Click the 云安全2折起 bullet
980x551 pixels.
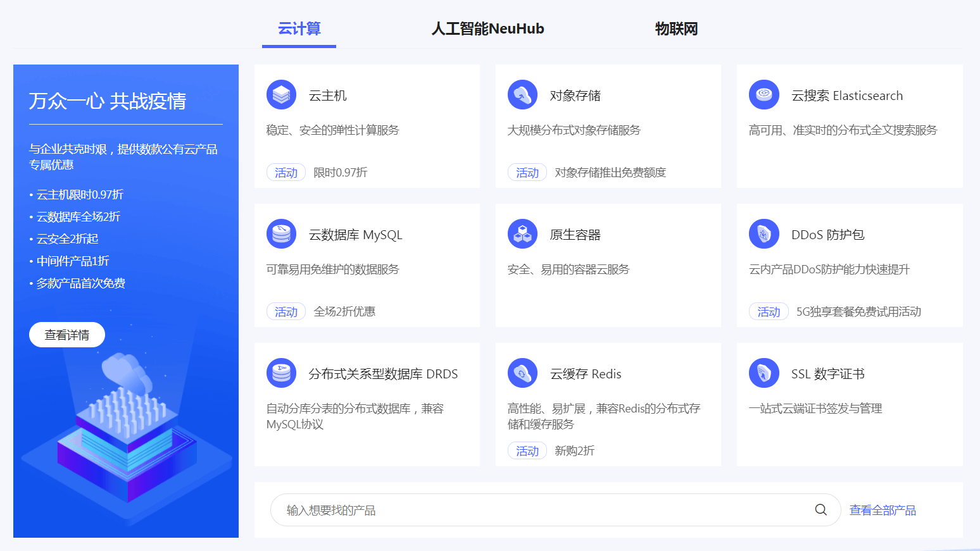(x=67, y=239)
